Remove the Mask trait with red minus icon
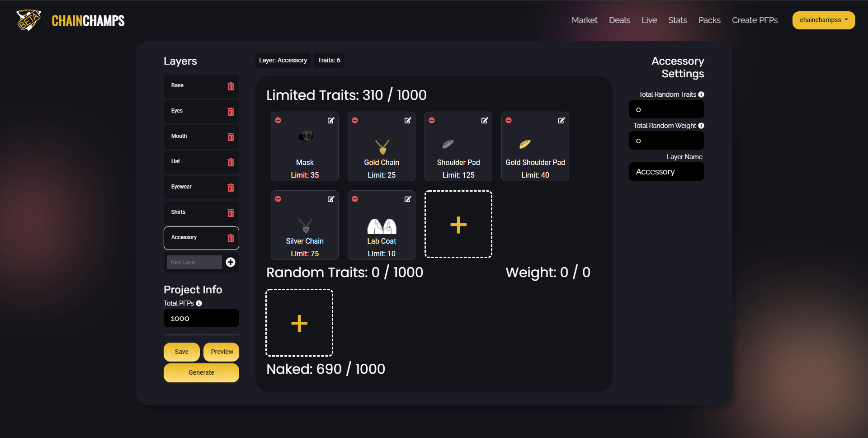 (278, 120)
